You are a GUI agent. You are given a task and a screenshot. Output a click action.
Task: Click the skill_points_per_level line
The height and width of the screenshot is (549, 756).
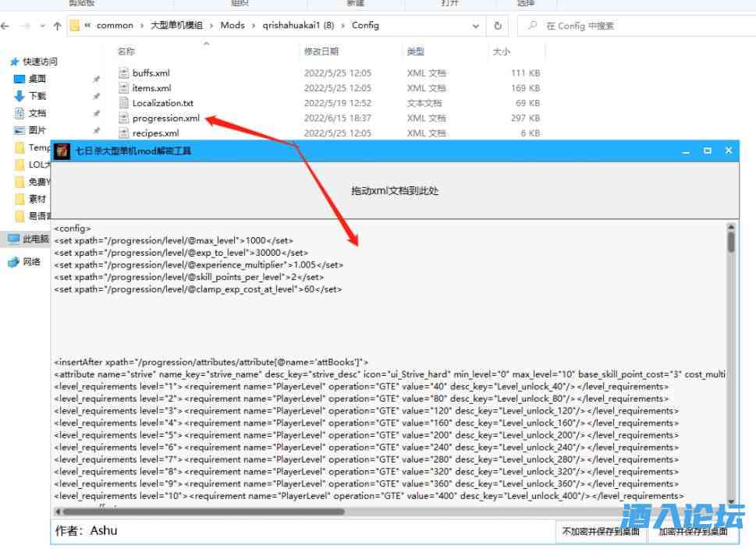point(189,277)
